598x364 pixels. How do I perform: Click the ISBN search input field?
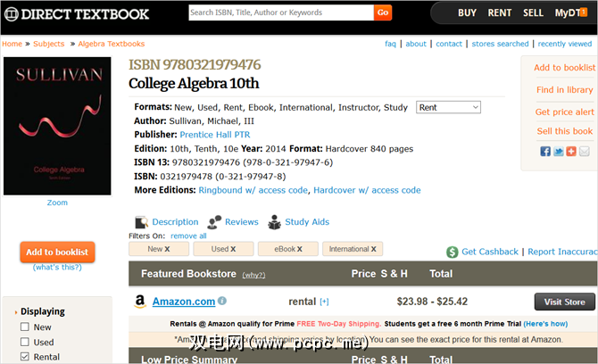[281, 12]
